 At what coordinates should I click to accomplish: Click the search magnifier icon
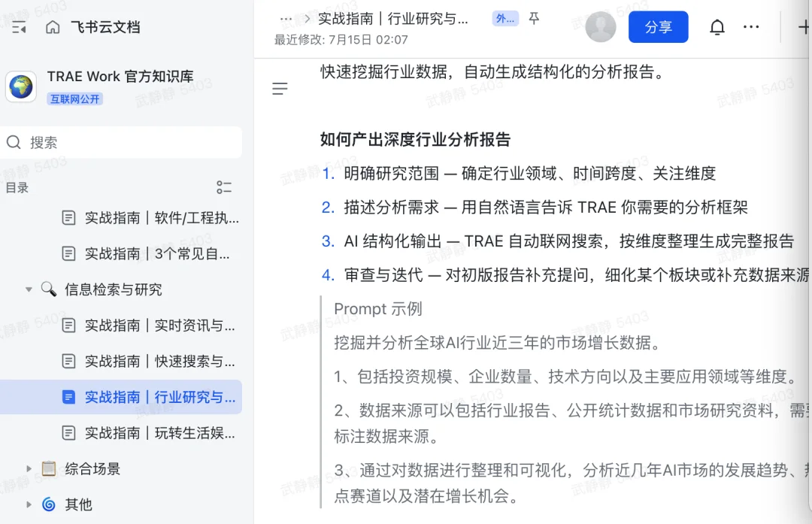tap(14, 142)
